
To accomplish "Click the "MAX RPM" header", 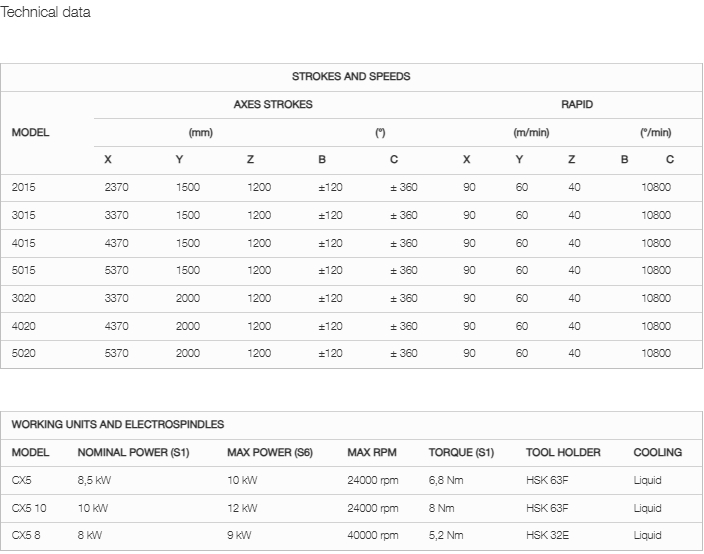I will [372, 452].
